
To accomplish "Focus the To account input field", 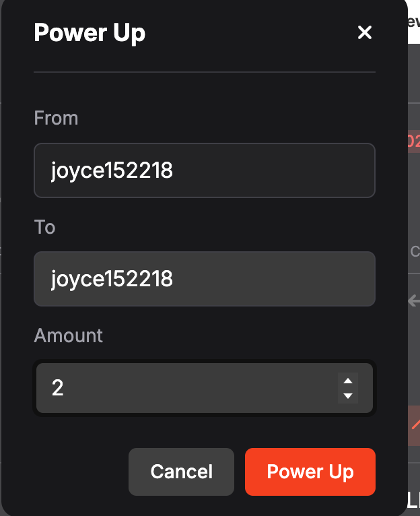I will click(x=204, y=279).
